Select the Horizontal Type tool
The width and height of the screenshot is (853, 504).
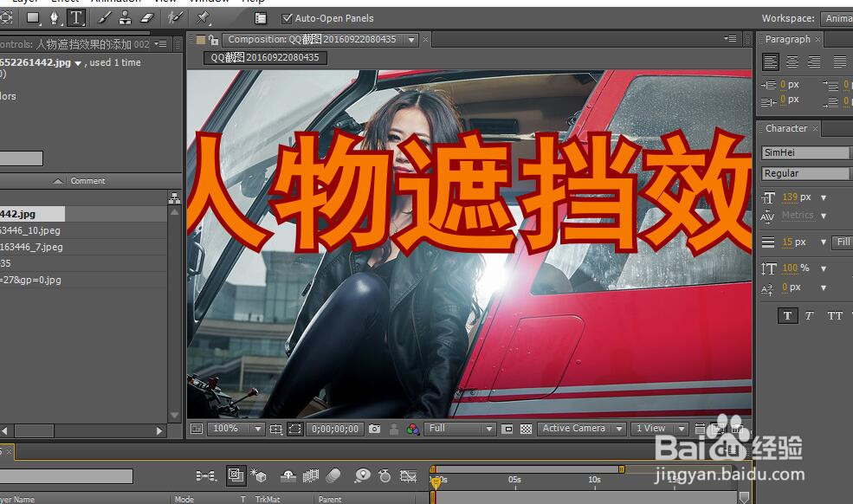(76, 18)
